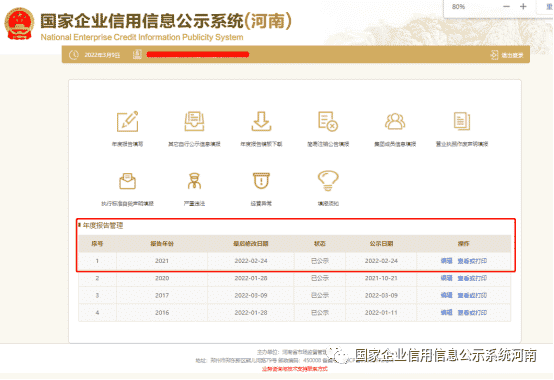
Task: Click 2022-01-28 last-modified date of 2020 report
Action: coord(251,278)
